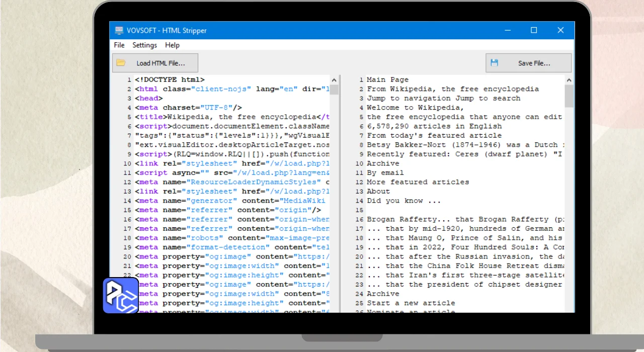Click the "Betsy Bakker-Nort" line
This screenshot has width=644, height=352.
coord(465,144)
